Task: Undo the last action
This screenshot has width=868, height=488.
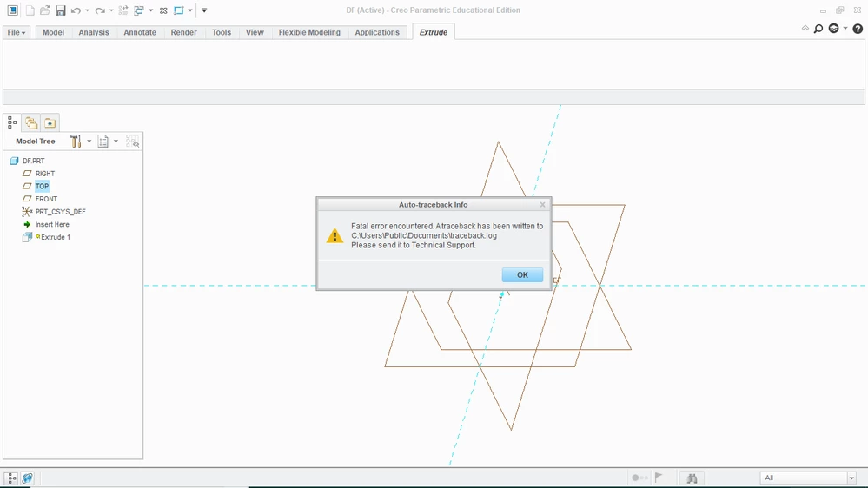Action: (76, 10)
